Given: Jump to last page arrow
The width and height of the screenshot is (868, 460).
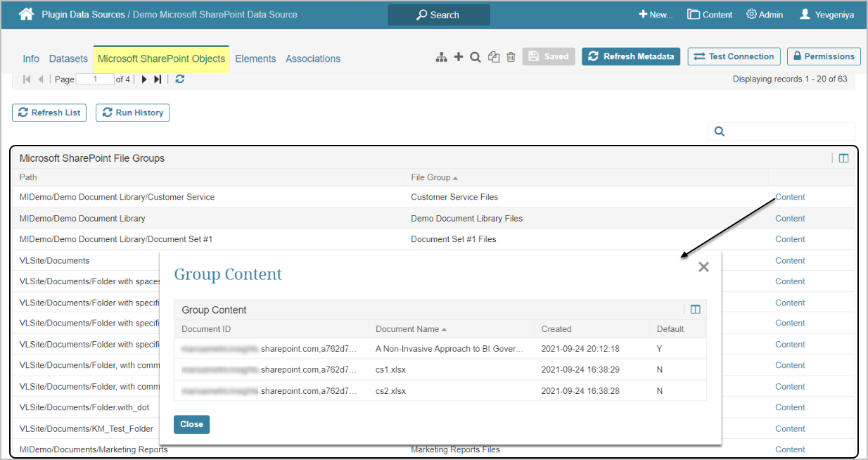Looking at the screenshot, I should (x=158, y=79).
